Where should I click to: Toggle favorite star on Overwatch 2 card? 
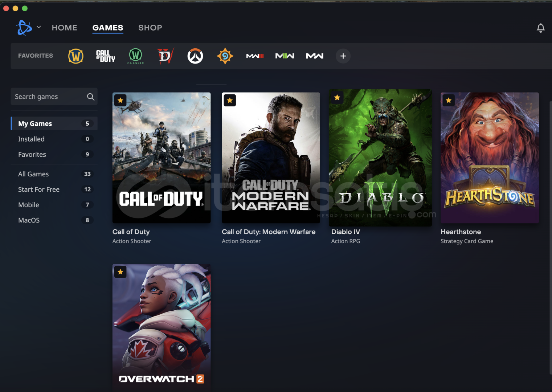[120, 272]
